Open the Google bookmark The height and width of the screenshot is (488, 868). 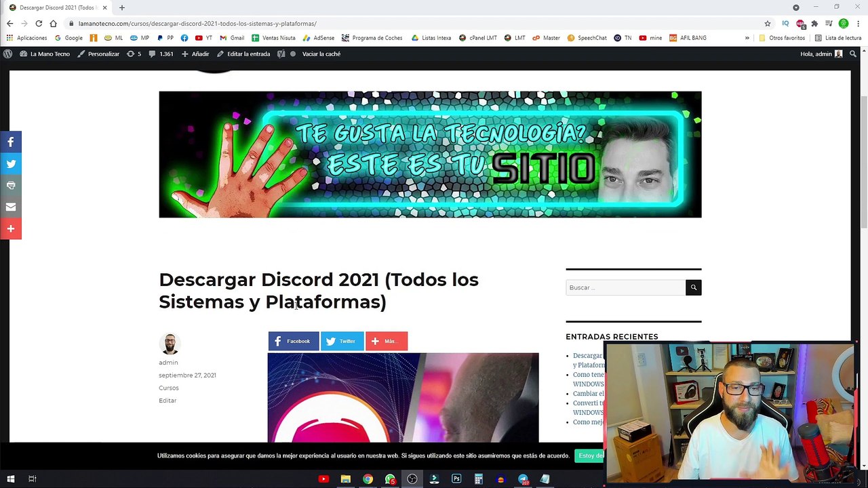point(69,38)
